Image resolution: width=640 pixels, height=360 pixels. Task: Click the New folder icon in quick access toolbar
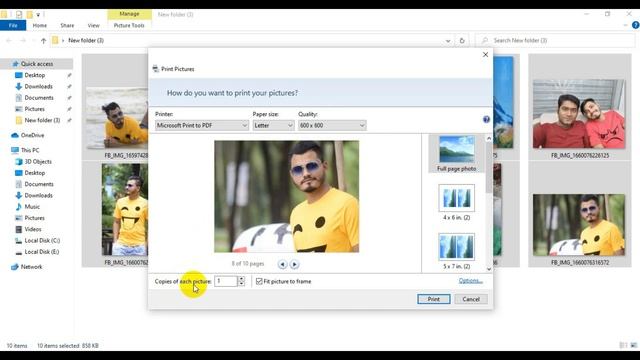[x=29, y=14]
